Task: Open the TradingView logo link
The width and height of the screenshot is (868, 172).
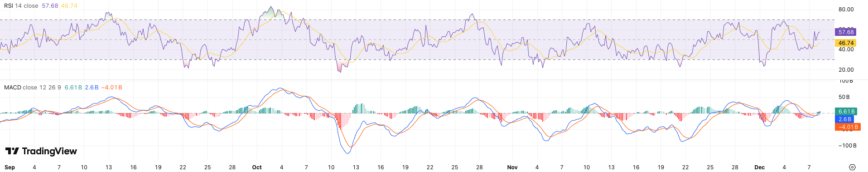Action: tap(41, 151)
